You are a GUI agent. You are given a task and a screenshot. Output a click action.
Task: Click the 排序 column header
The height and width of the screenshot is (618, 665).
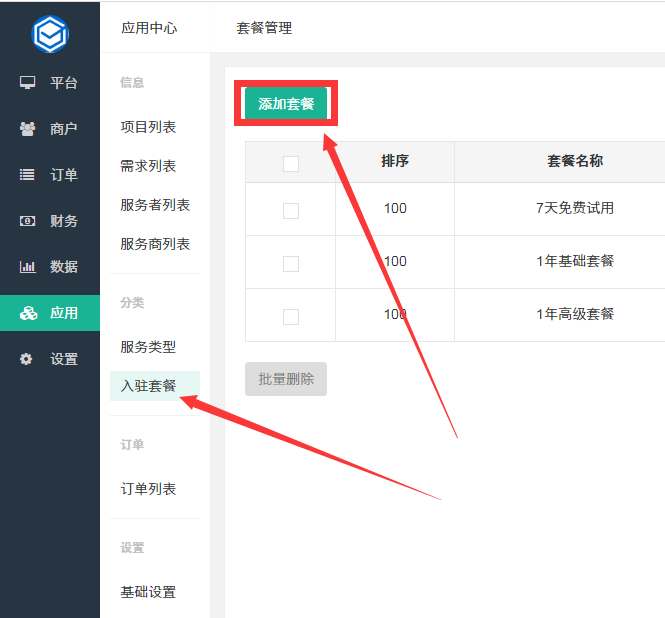click(x=395, y=161)
